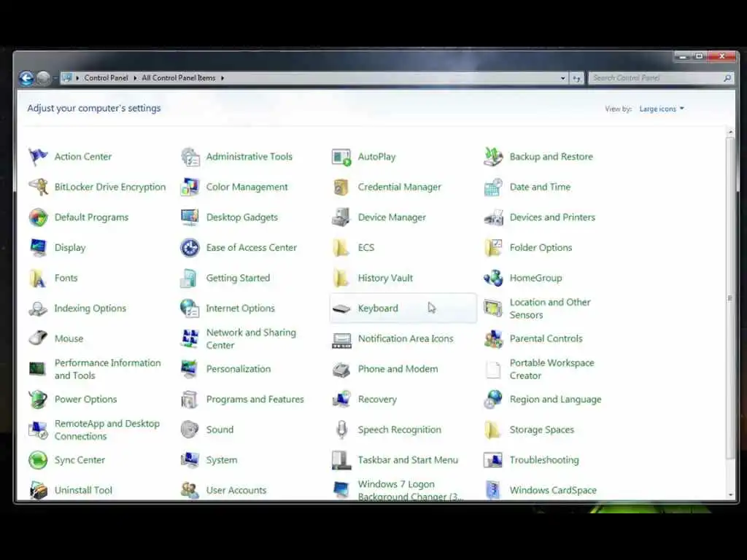The width and height of the screenshot is (747, 560).
Task: Open the Portable Workspace Creator link
Action: click(551, 369)
